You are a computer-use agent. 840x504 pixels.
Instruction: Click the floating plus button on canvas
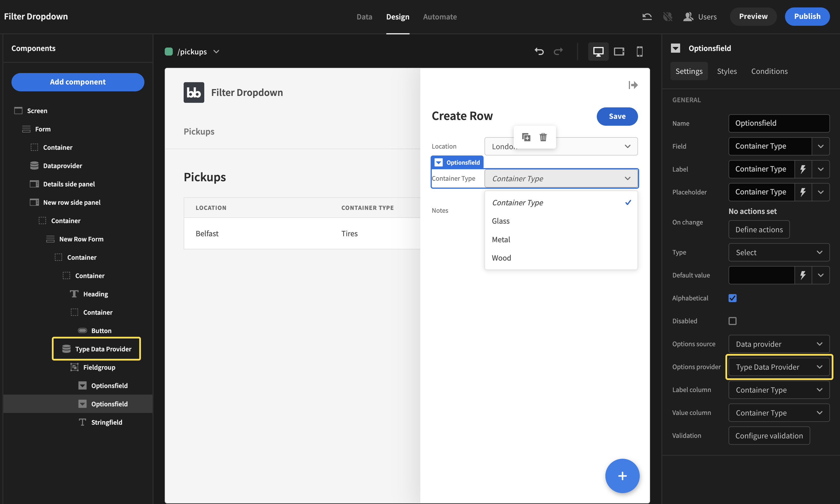[622, 476]
